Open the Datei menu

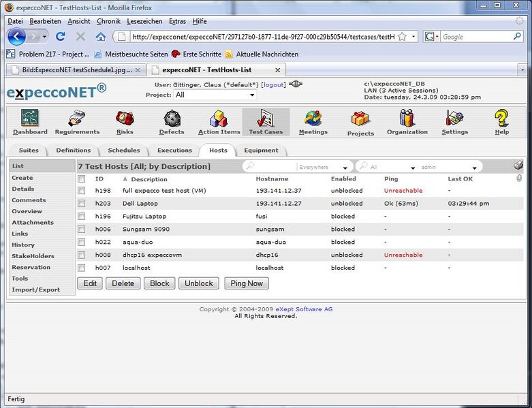15,21
